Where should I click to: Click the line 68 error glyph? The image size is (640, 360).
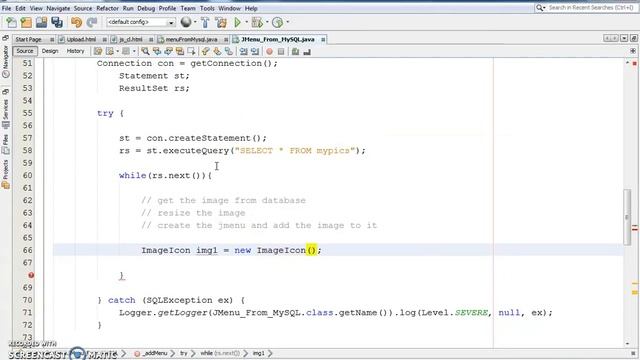tap(31, 275)
